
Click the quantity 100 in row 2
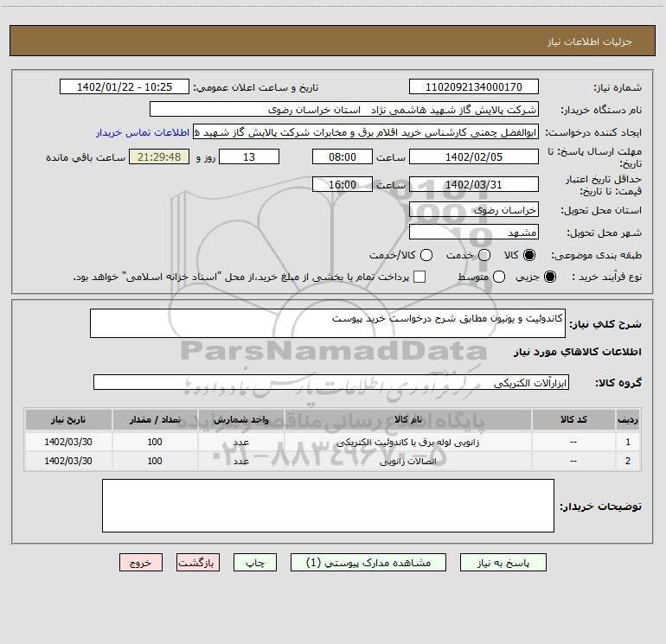(155, 461)
